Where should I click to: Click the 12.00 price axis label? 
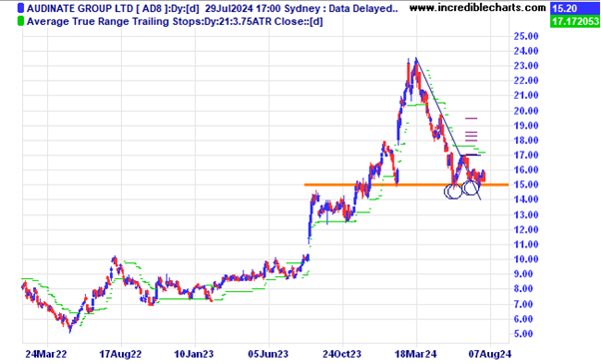[x=526, y=229]
